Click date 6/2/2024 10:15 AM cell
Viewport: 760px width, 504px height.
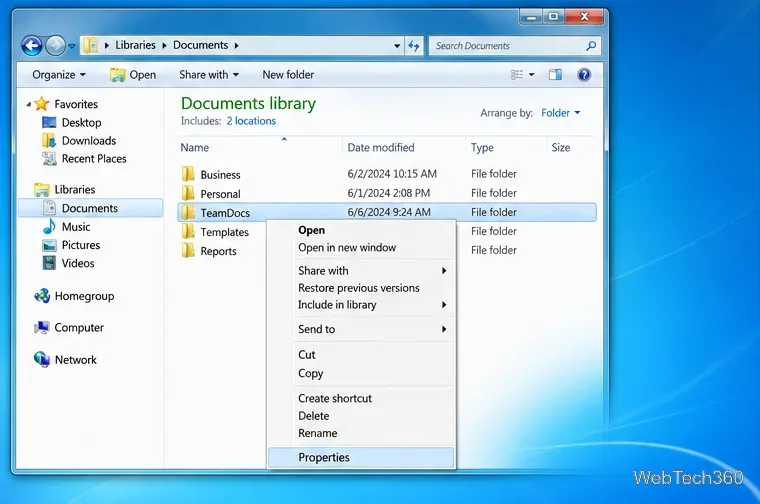click(x=392, y=174)
